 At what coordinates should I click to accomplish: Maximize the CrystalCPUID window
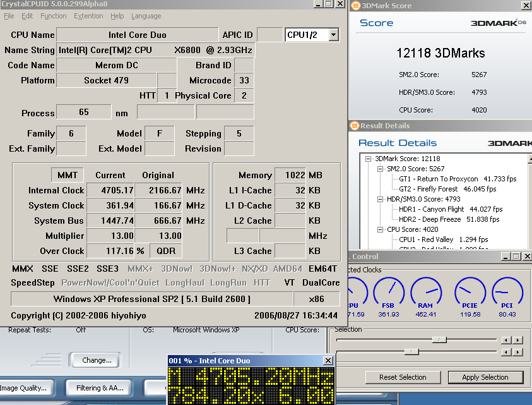pos(328,4)
